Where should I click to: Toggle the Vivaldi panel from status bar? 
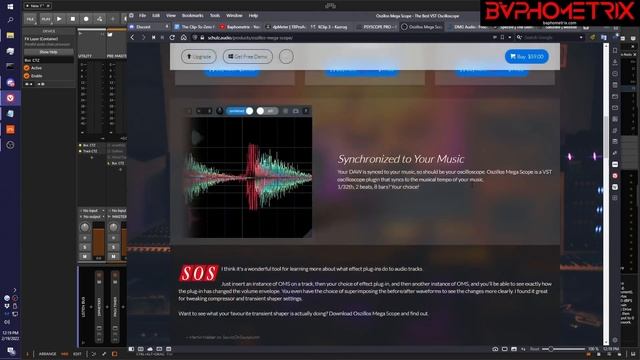131,349
